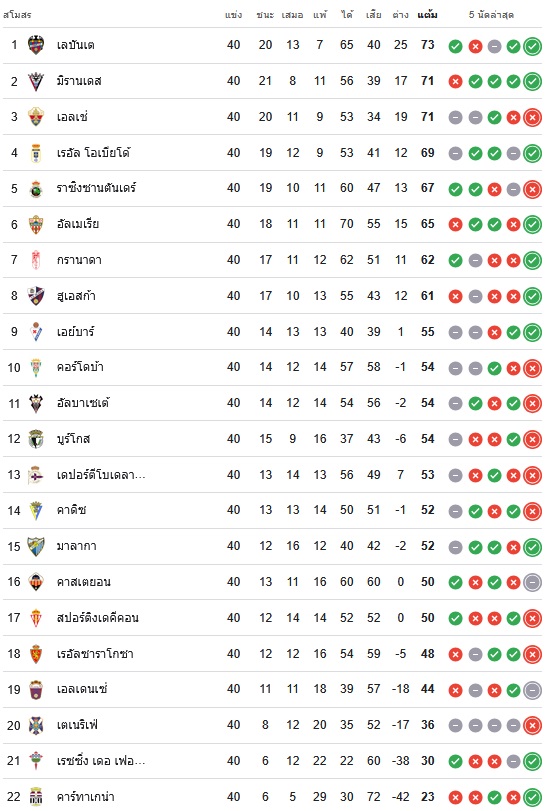The height and width of the screenshot is (811, 555).
Task: Select the แต้ม points column header
Action: (x=427, y=14)
